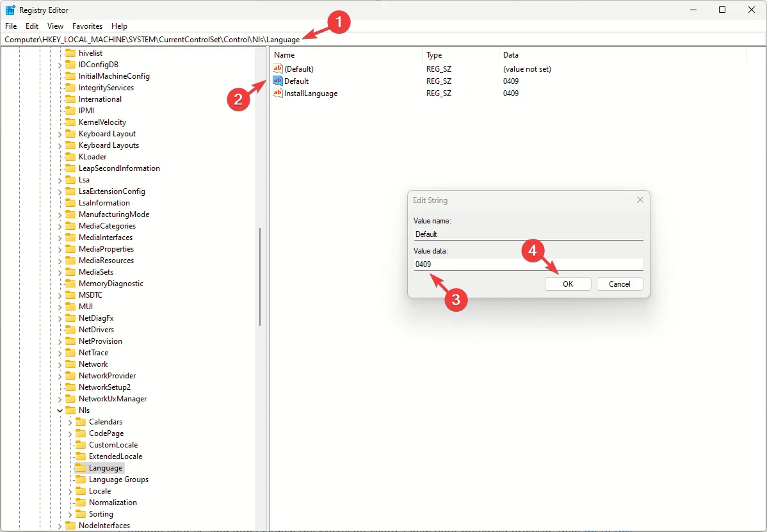This screenshot has width=767, height=532.
Task: Click the Default value string icon
Action: click(x=278, y=81)
